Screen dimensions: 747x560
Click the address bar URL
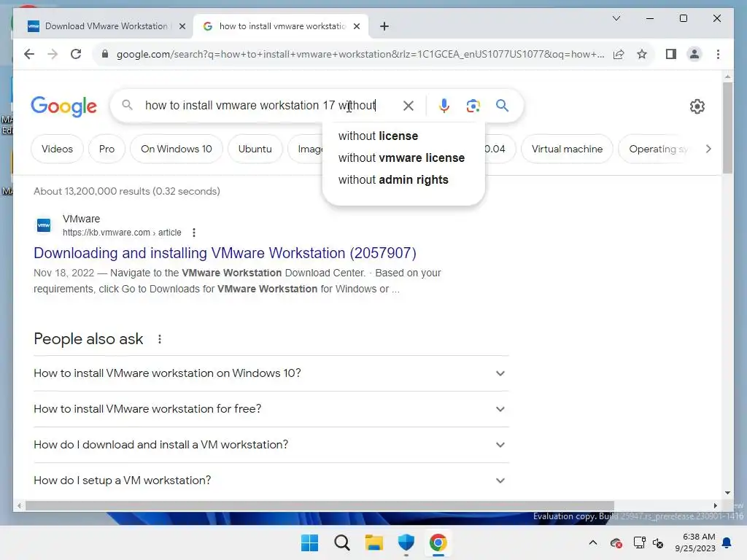point(360,54)
